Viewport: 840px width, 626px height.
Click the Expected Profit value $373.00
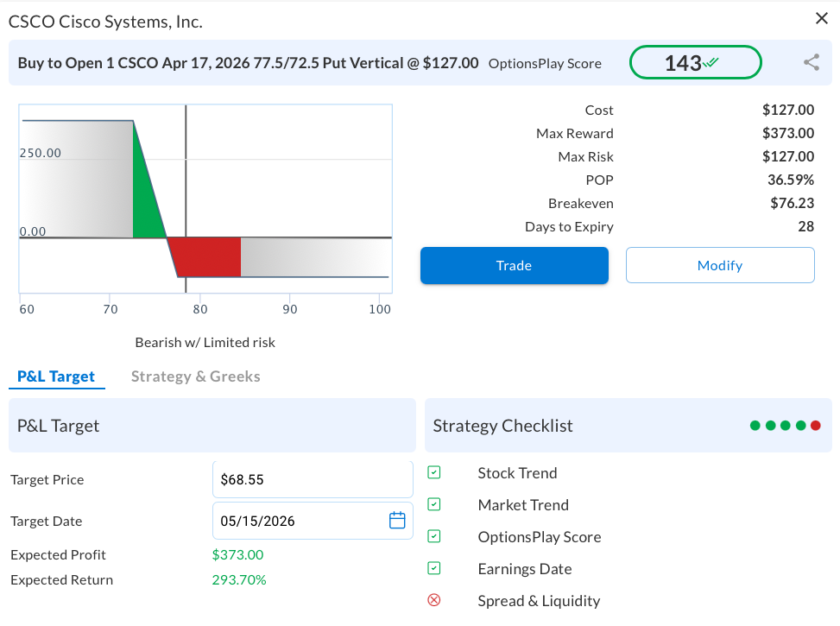pyautogui.click(x=238, y=554)
